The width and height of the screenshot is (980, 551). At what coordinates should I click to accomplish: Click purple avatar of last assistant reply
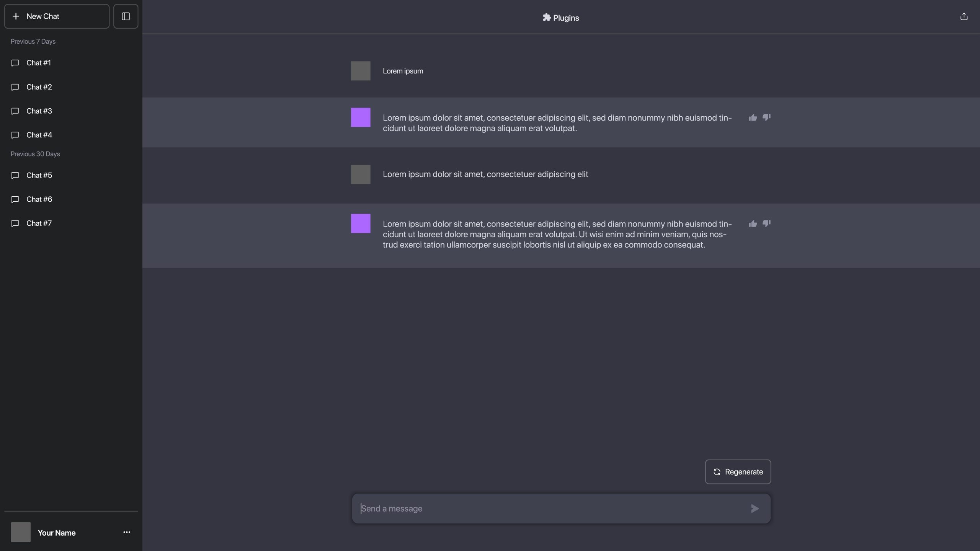click(x=361, y=223)
